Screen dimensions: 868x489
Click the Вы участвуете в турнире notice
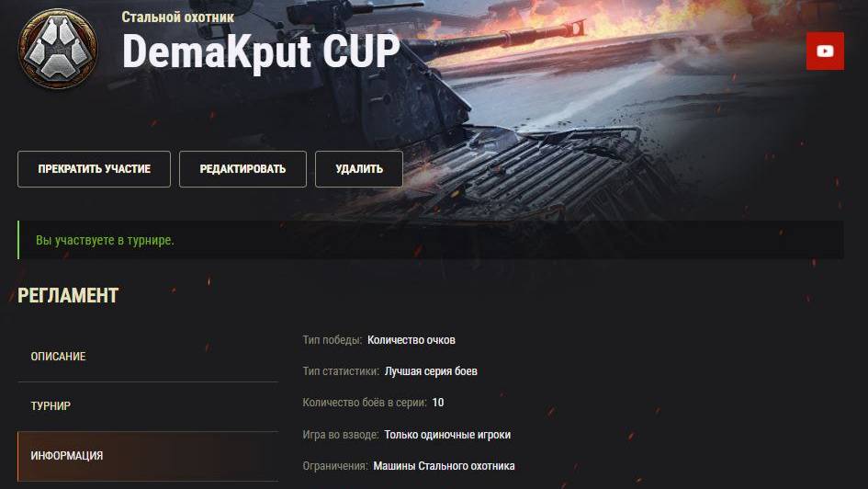click(x=105, y=240)
